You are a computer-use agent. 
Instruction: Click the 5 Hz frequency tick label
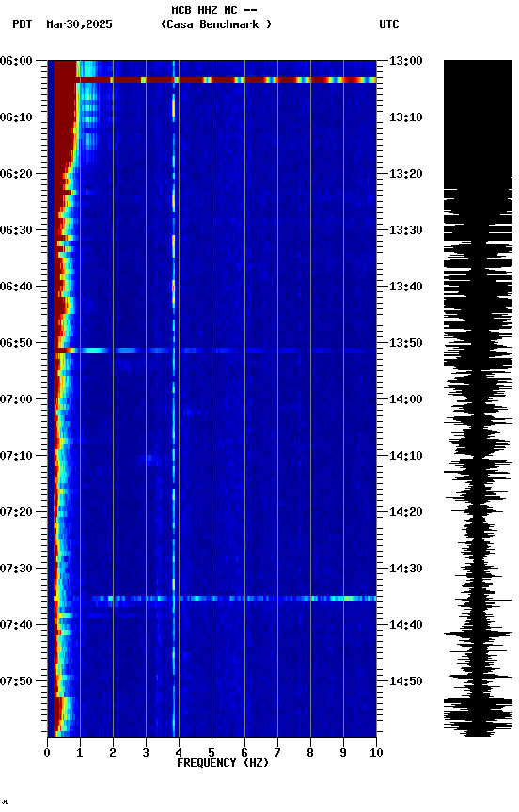tap(212, 753)
